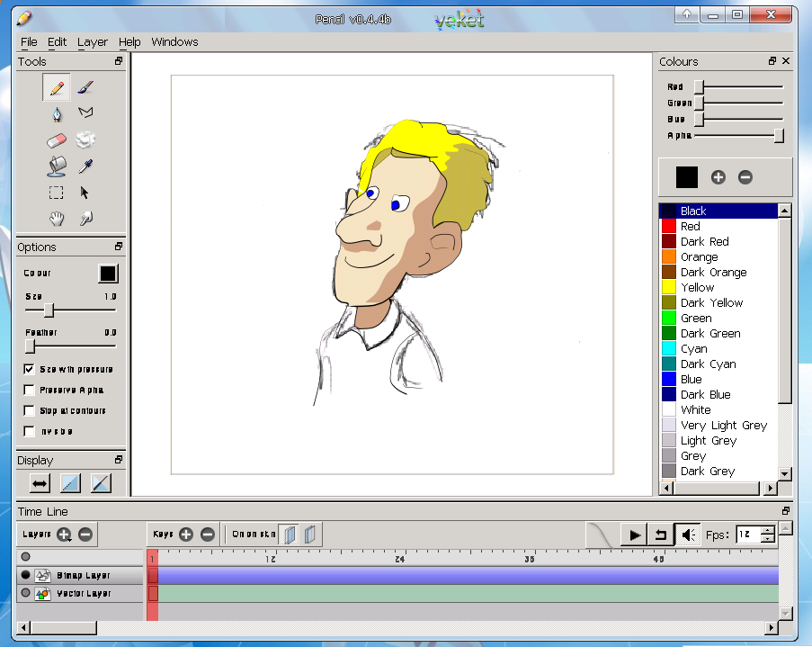The width and height of the screenshot is (812, 647).
Task: Select the Move arrow tool
Action: 85,193
